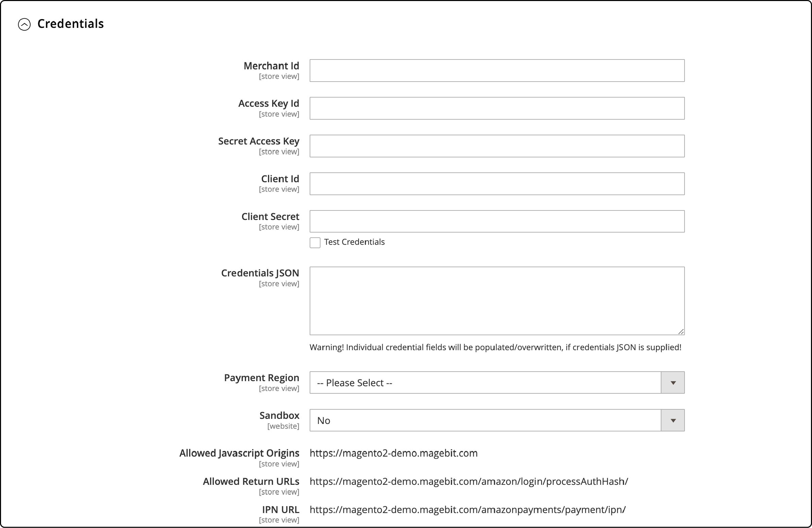Click the Credentials JSON resize handle
Image resolution: width=812 pixels, height=528 pixels.
click(681, 331)
